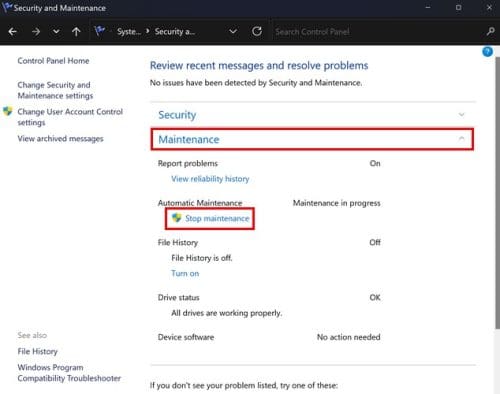Click the vertical scrollbar thumb
Screen dimensions: 500x394
(497, 192)
